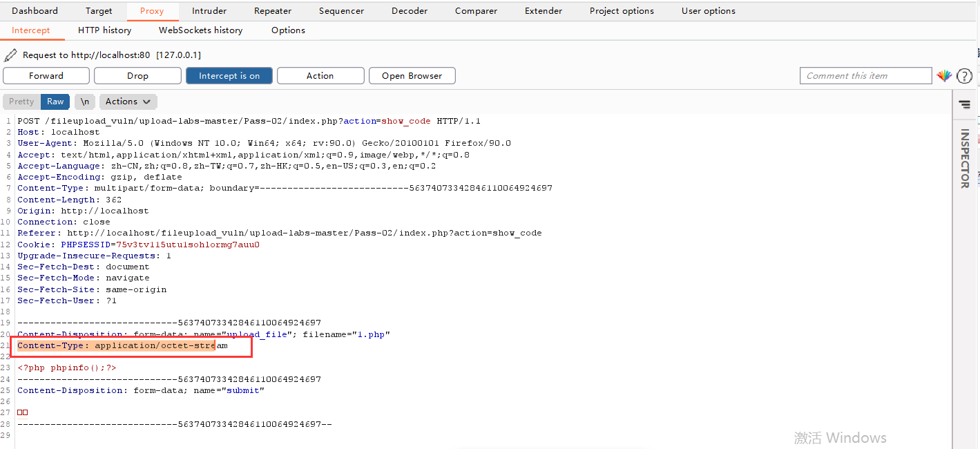Click the Origin: http://localhost line
This screenshot has height=449, width=980.
[x=83, y=211]
